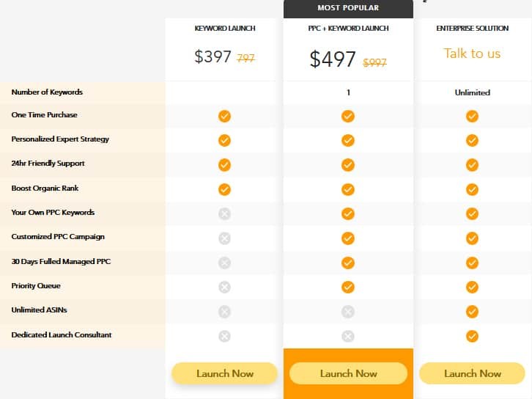This screenshot has width=532, height=399.
Task: Click 30 Days Fulled Managed PPC grey X
Action: [x=224, y=263]
